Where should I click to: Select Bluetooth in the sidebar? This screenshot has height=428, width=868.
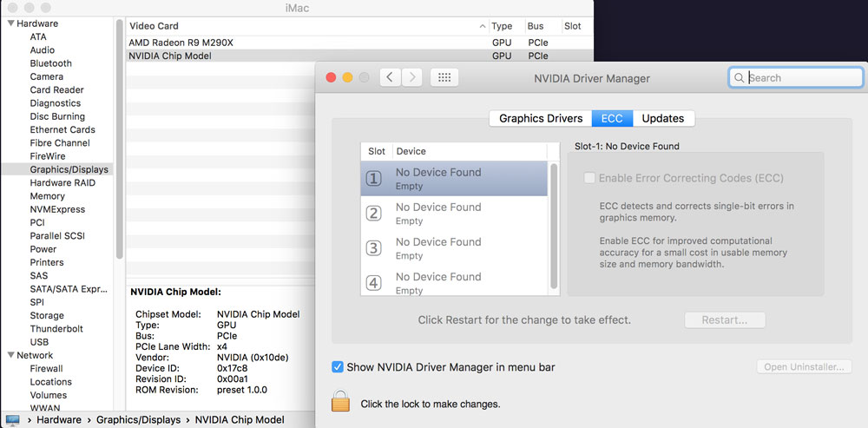(x=51, y=63)
